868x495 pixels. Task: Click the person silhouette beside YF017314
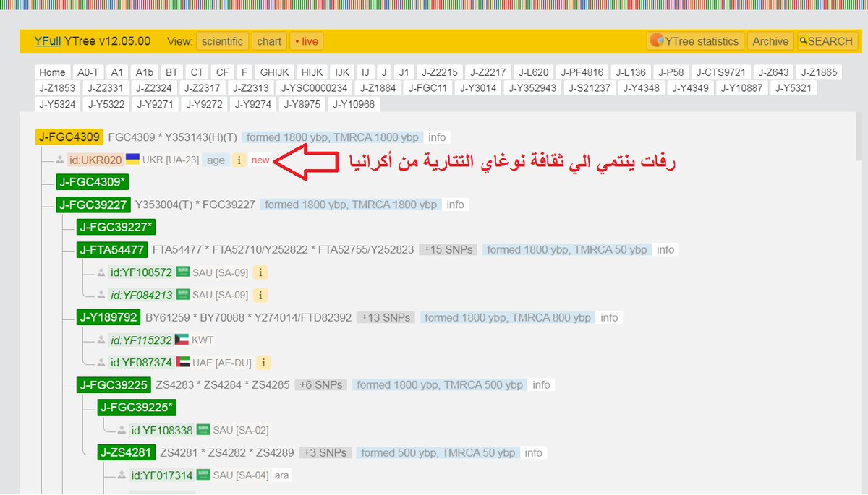pos(122,475)
